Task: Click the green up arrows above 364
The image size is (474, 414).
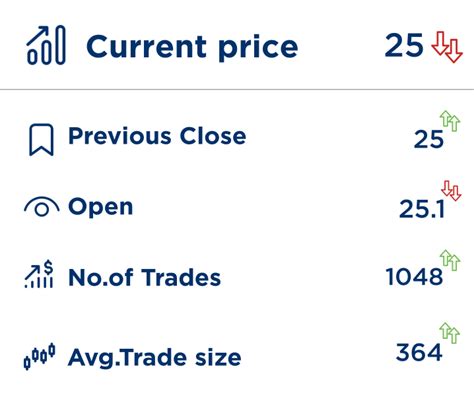Action: point(450,333)
